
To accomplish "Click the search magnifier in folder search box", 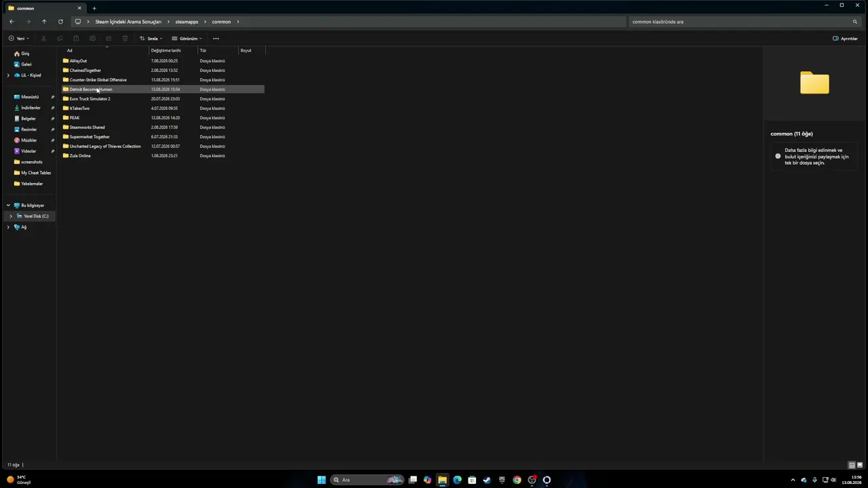I will tap(854, 22).
